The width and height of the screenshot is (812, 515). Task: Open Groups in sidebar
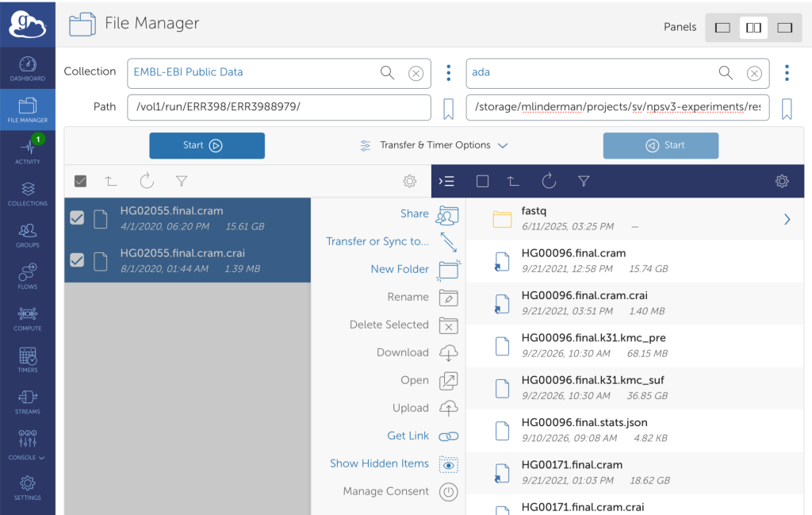[x=28, y=235]
